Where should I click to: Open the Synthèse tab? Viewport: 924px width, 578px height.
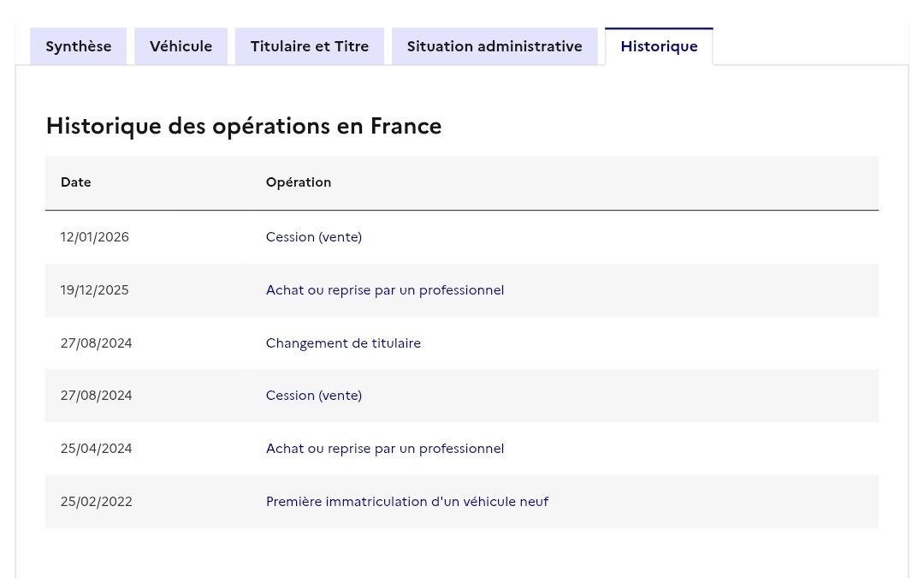tap(78, 46)
